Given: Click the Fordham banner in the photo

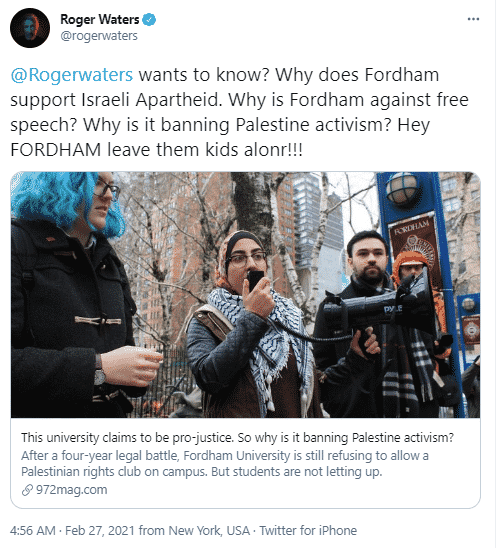Looking at the screenshot, I should 414,245.
